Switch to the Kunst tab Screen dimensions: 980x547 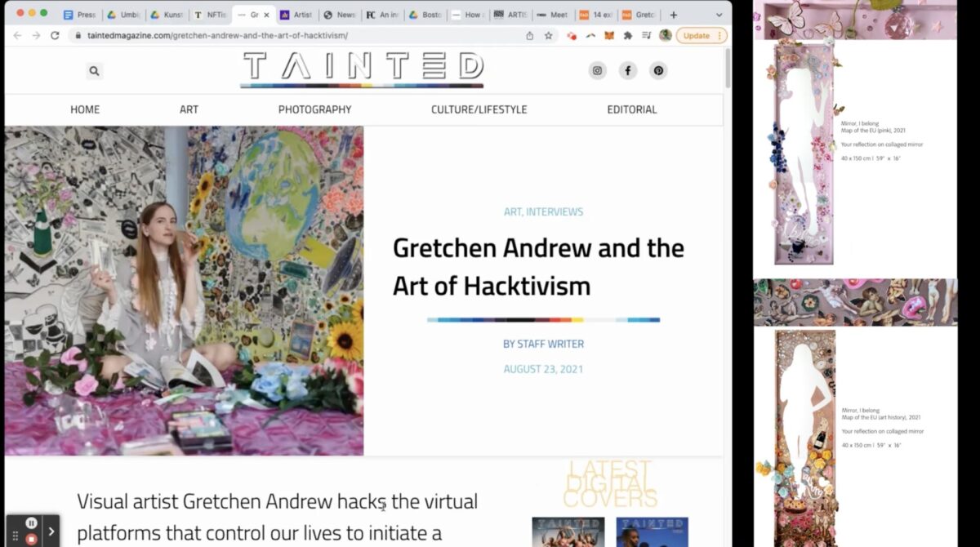pos(166,15)
